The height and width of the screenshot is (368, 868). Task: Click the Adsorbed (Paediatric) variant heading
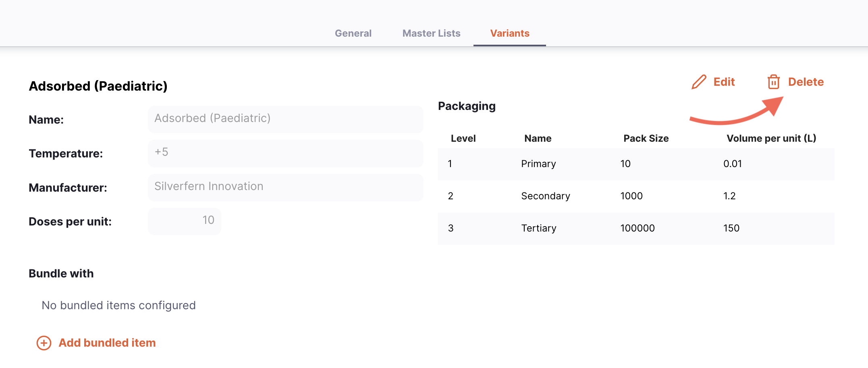tap(98, 86)
